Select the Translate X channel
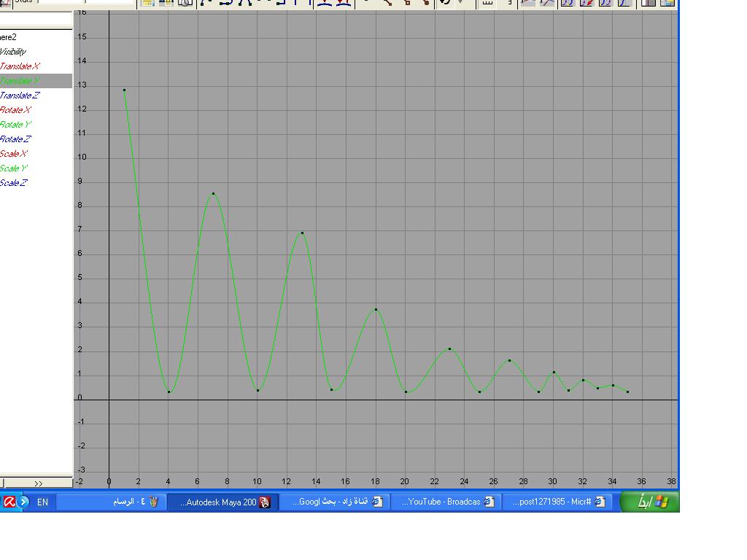 point(20,66)
